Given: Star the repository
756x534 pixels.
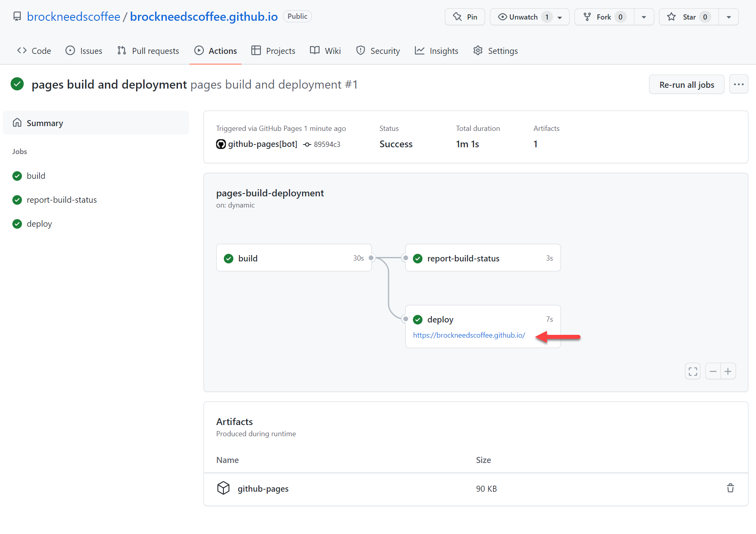Looking at the screenshot, I should (x=689, y=17).
